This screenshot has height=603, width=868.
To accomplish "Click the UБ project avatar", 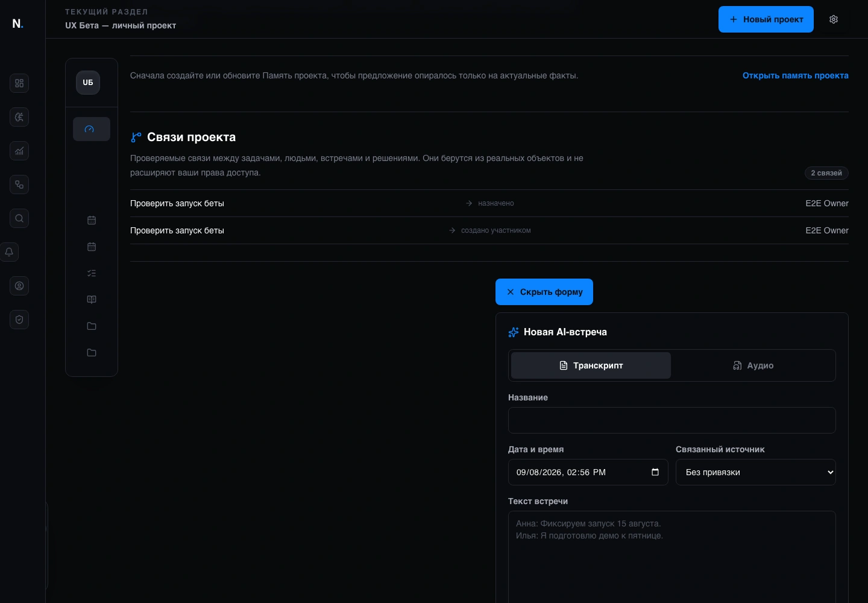I will (88, 83).
